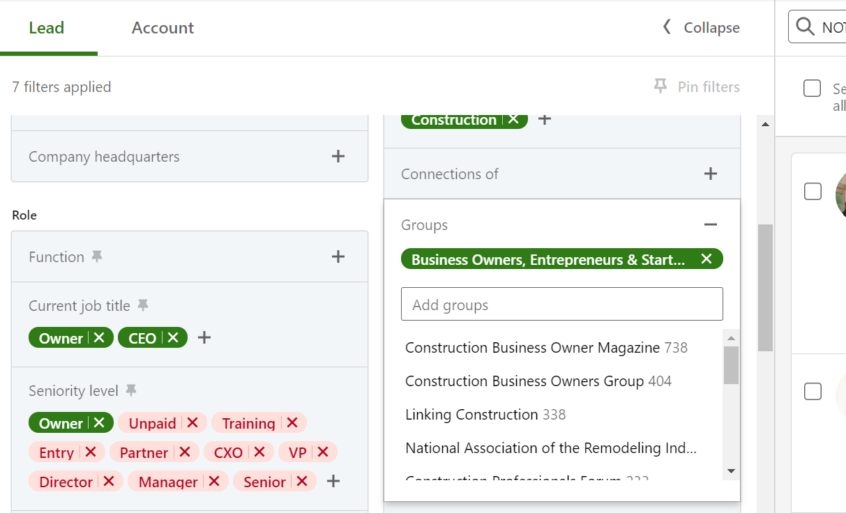Viewport: 846px width, 513px height.
Task: Check the second lead result checkbox
Action: pyautogui.click(x=813, y=391)
